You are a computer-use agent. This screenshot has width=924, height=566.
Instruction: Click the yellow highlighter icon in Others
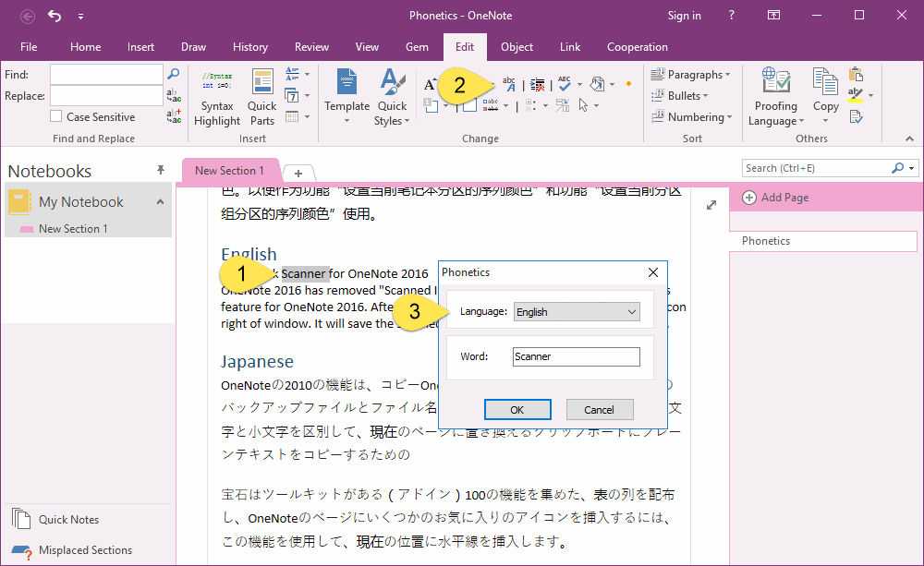[x=856, y=95]
